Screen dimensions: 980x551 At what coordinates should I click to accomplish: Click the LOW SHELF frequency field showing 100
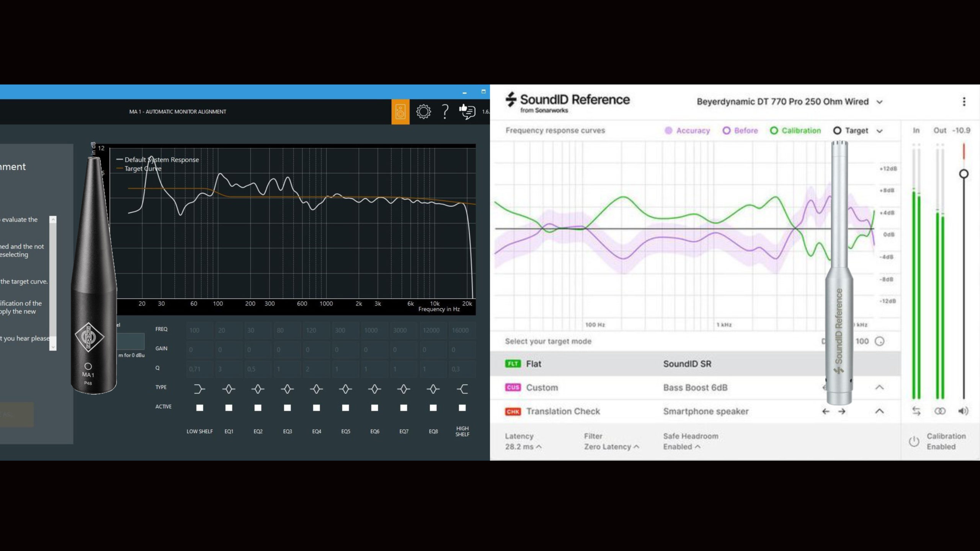[200, 330]
